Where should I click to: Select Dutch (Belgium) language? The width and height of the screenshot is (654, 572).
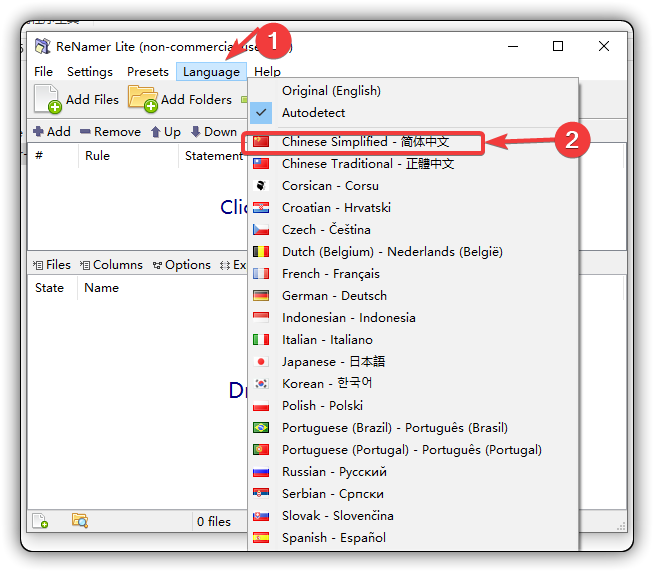(x=413, y=252)
